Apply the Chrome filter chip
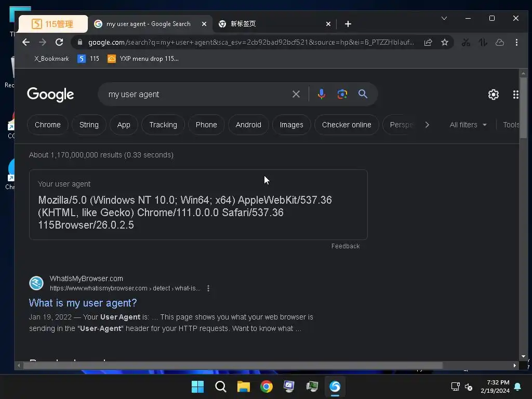The height and width of the screenshot is (399, 532). [47, 125]
